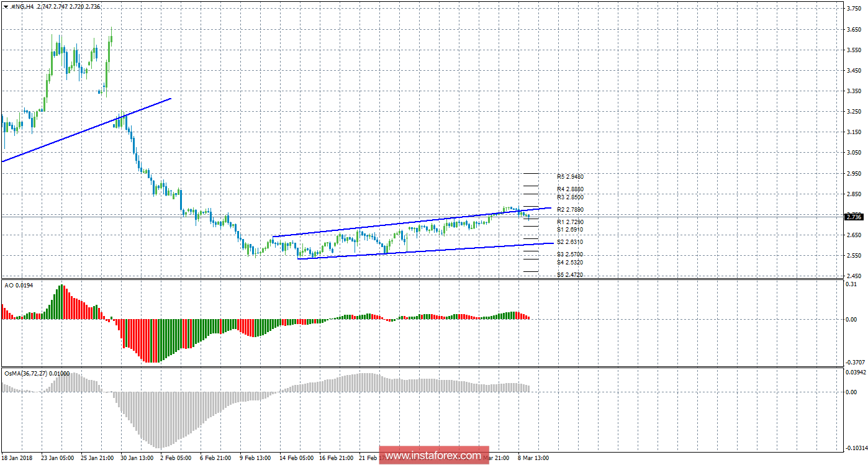The width and height of the screenshot is (868, 465).
Task: Select the S5 2.4720 support label
Action: (569, 274)
